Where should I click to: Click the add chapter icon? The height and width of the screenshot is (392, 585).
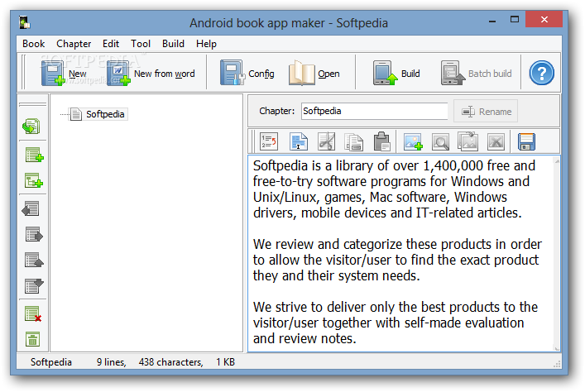(x=34, y=155)
